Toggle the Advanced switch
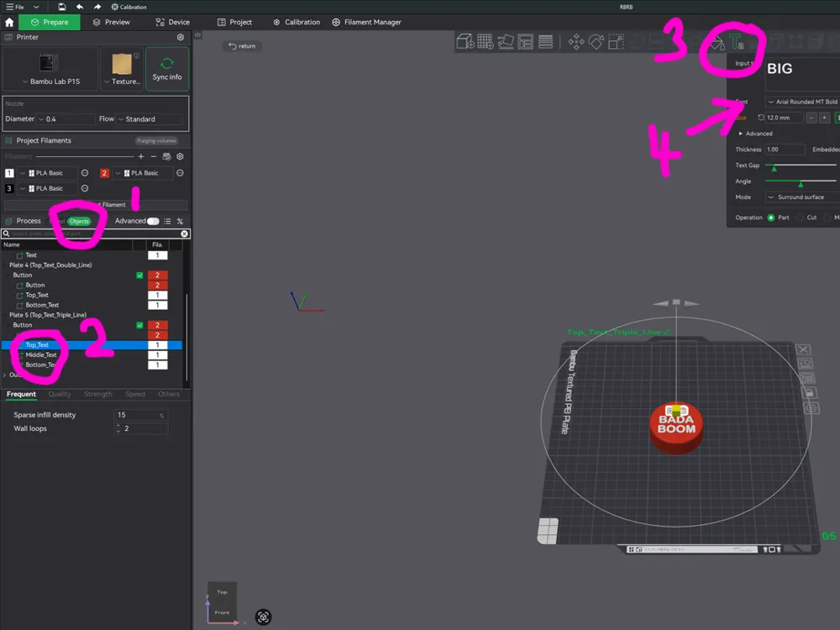This screenshot has width=840, height=630. click(x=153, y=221)
